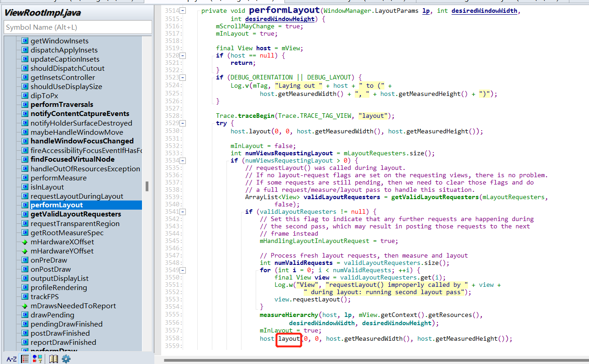Jump to isInLayout symbol
This screenshot has height=364, width=589.
pos(47,187)
